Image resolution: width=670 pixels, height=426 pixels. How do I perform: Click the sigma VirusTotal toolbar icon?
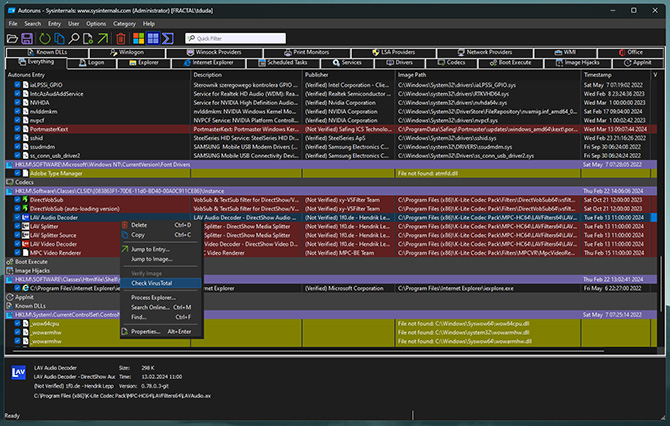click(x=168, y=38)
